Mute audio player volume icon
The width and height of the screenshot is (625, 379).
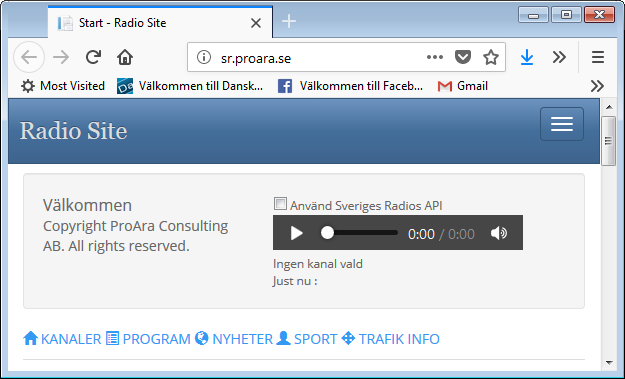(x=499, y=233)
